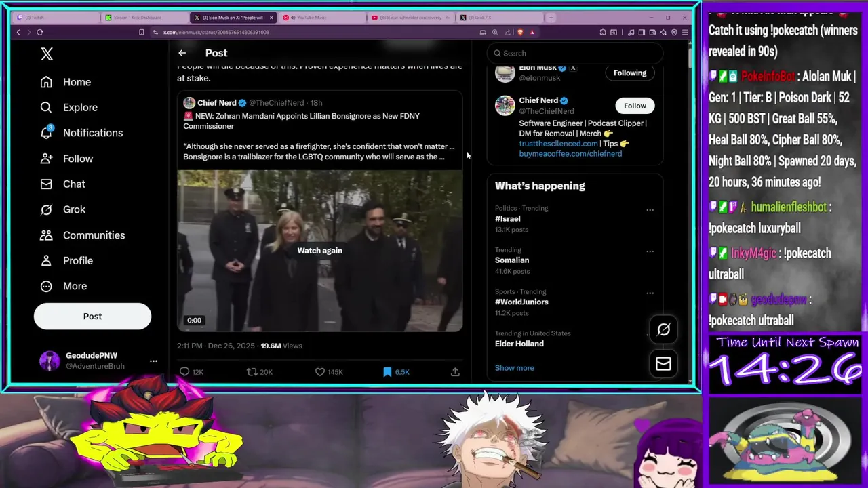
Task: Open Communities from the sidebar
Action: click(x=82, y=235)
